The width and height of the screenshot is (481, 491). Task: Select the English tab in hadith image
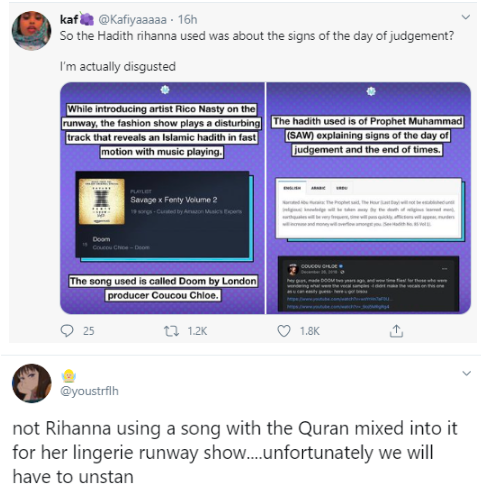[x=292, y=188]
